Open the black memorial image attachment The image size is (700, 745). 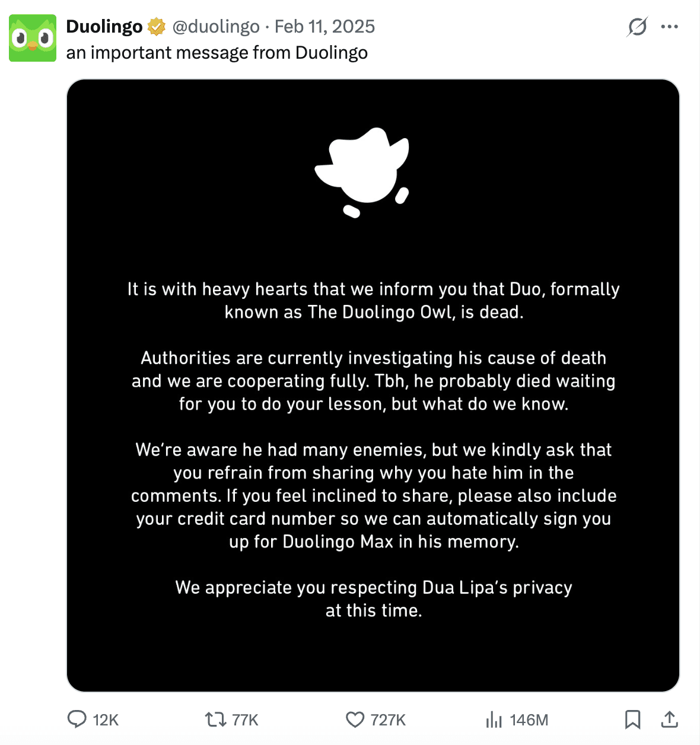pos(374,386)
